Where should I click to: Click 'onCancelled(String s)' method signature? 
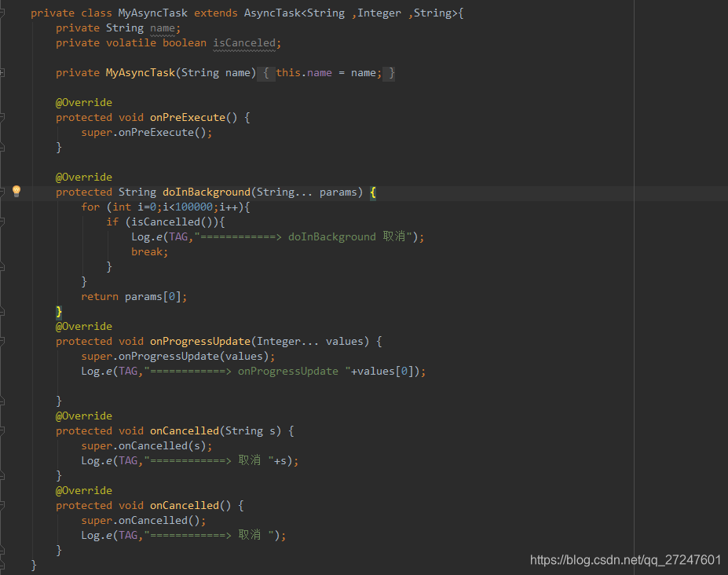pos(215,431)
